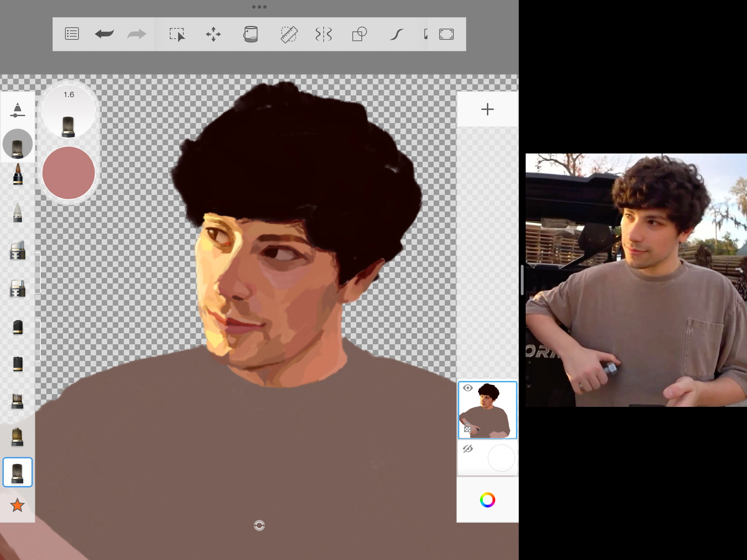Select the move tool
The image size is (747, 560).
[214, 34]
